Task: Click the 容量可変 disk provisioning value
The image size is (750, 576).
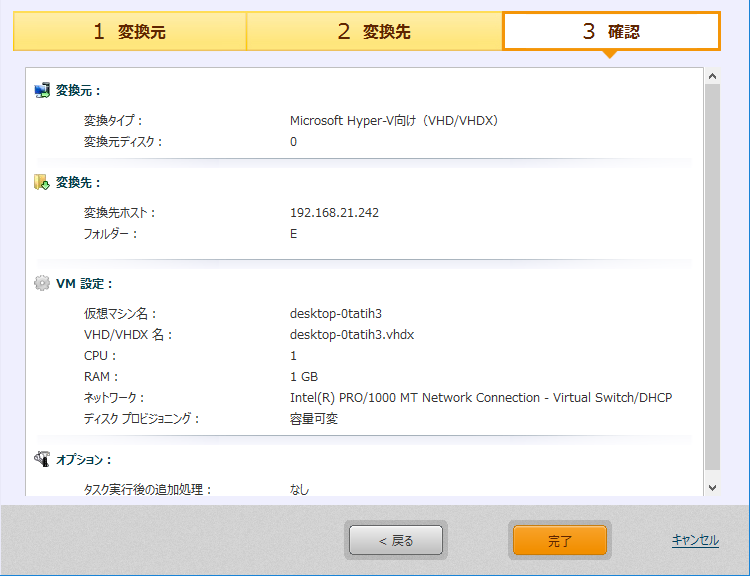Action: pos(314,419)
